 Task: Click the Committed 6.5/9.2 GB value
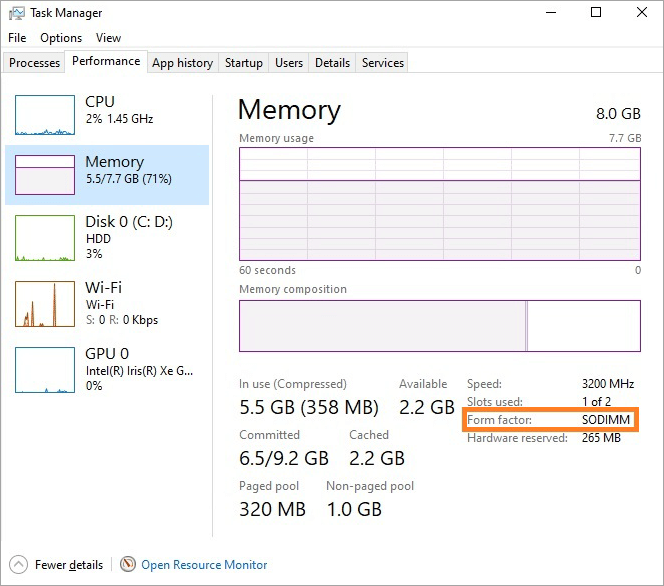tap(284, 459)
